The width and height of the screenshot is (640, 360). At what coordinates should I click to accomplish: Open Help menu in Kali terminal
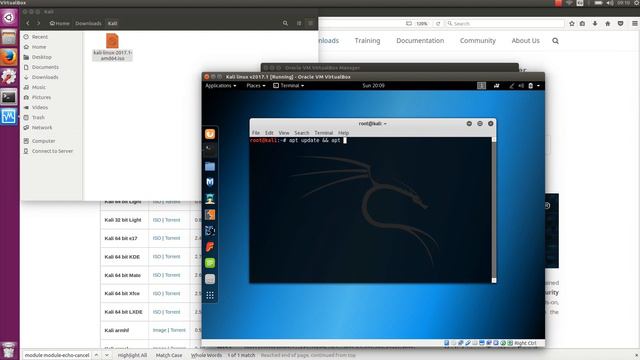tap(343, 133)
